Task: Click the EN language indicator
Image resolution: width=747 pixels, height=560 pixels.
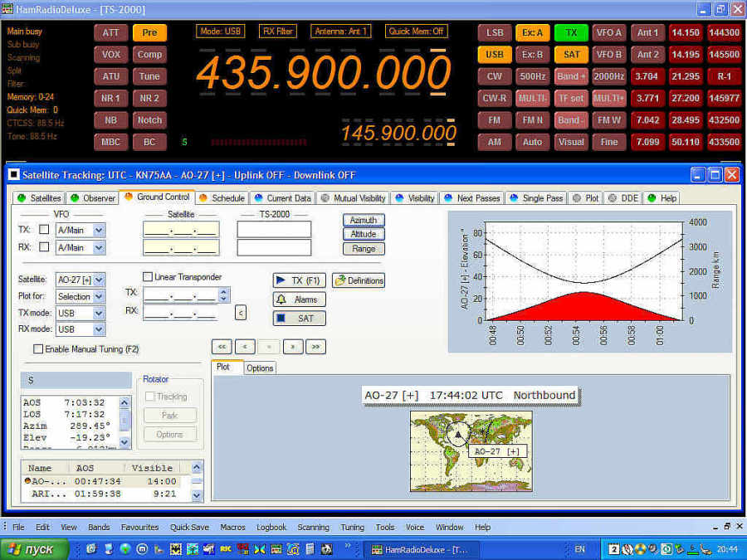Action: coord(579,549)
